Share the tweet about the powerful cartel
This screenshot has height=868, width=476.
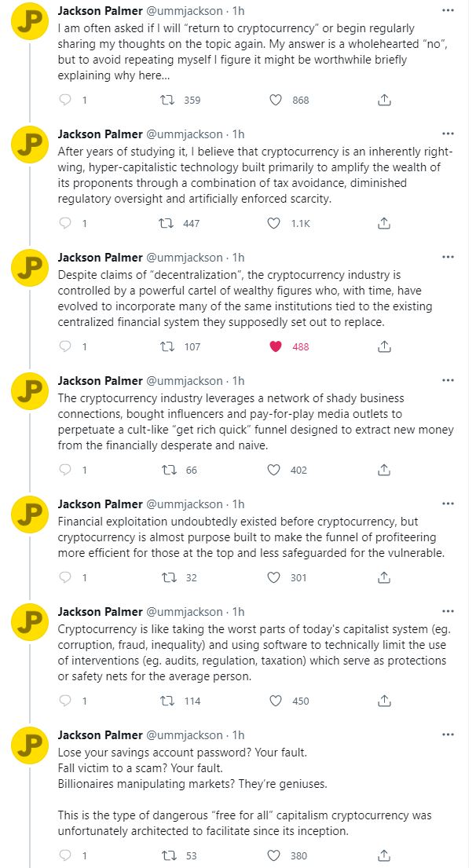tap(384, 346)
